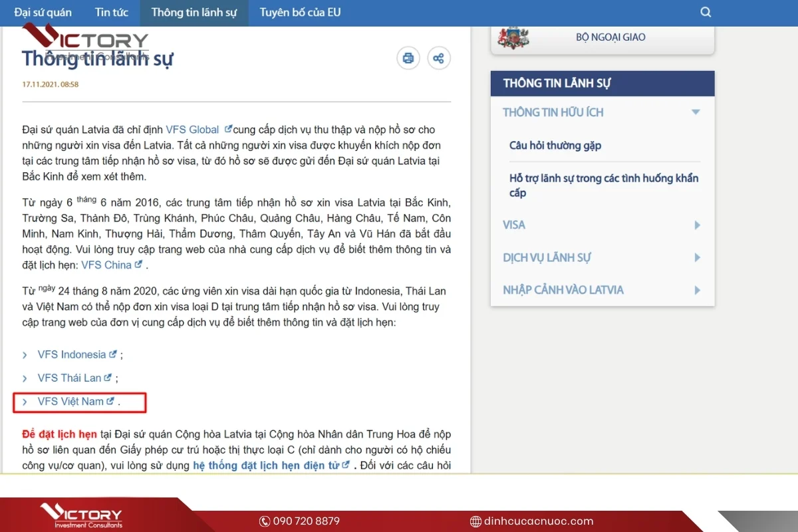The image size is (798, 532).
Task: Open Hỗ trợ lãnh sự trong các tình huống khẩn cấp
Action: [604, 186]
